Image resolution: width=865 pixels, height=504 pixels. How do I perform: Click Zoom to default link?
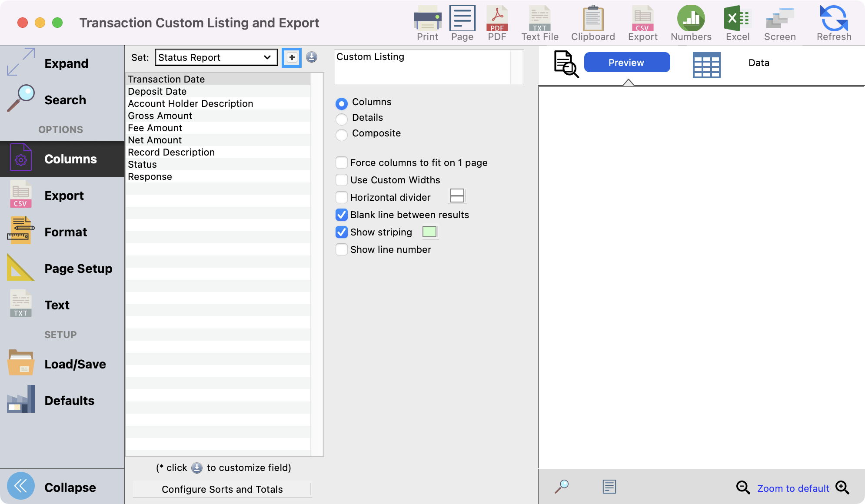click(x=793, y=488)
